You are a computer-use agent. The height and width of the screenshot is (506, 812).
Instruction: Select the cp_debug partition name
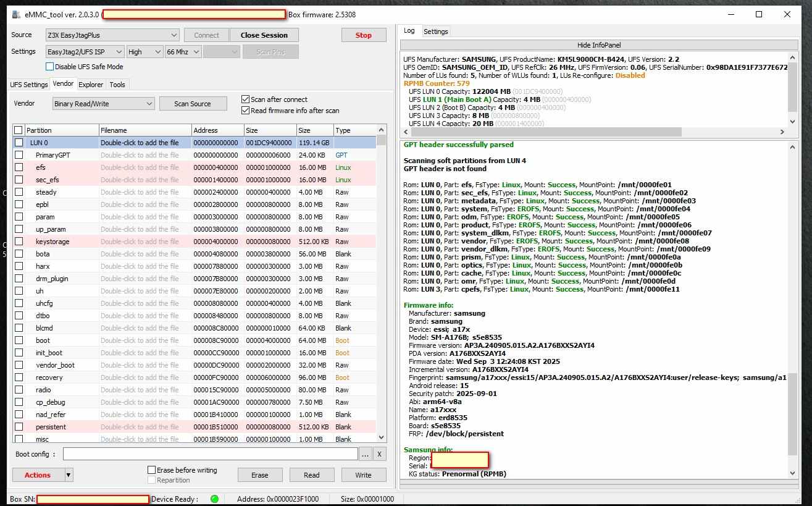50,402
